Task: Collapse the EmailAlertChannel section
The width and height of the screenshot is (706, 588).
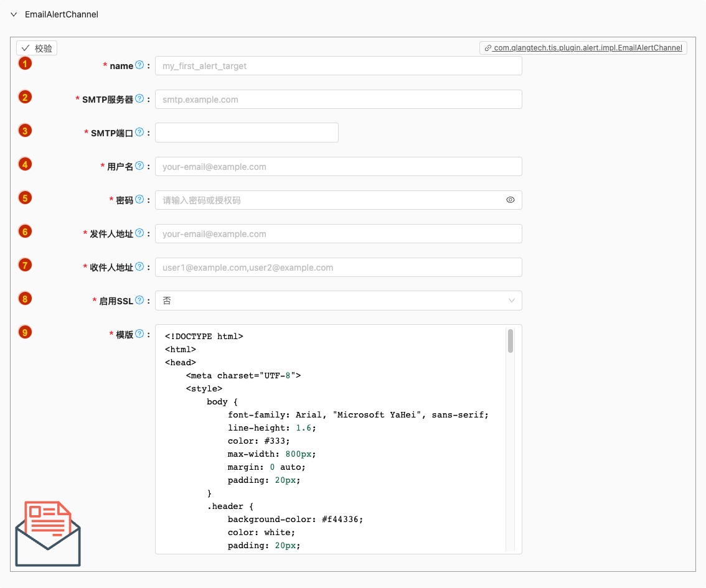Action: (x=14, y=14)
